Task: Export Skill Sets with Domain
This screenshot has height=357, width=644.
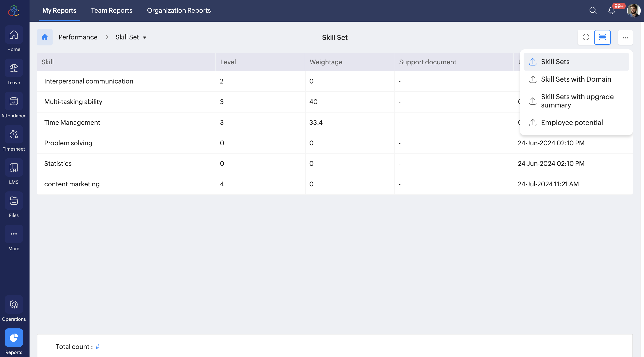Action: point(576,79)
